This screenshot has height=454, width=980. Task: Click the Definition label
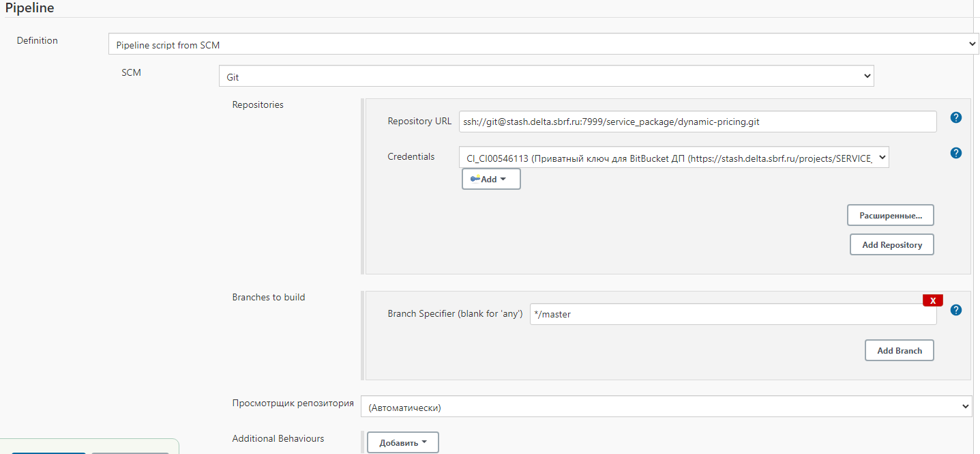(38, 40)
